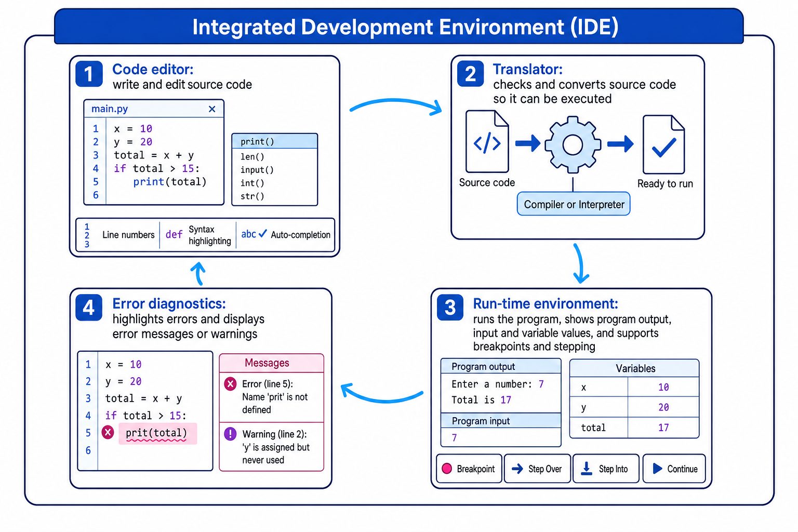Viewport: 798px width, 532px height.
Task: Click the Line numbers 1 2 3 icon
Action: pos(87,235)
